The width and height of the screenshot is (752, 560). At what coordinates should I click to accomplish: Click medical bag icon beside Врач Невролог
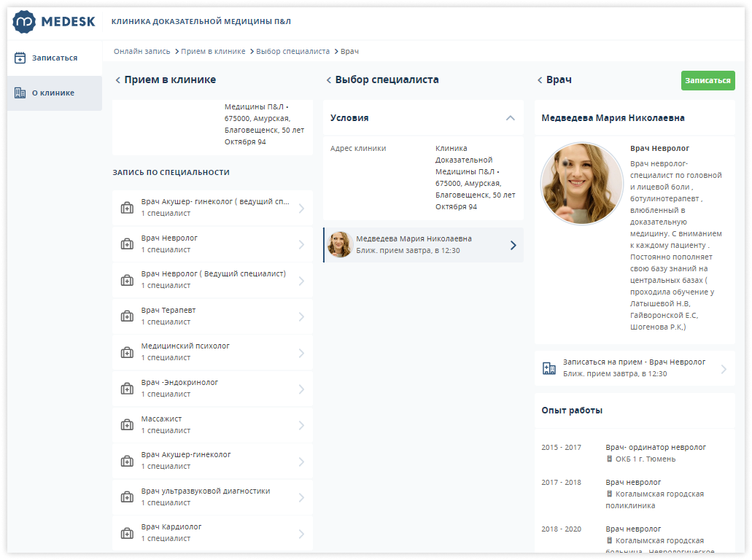(x=127, y=244)
